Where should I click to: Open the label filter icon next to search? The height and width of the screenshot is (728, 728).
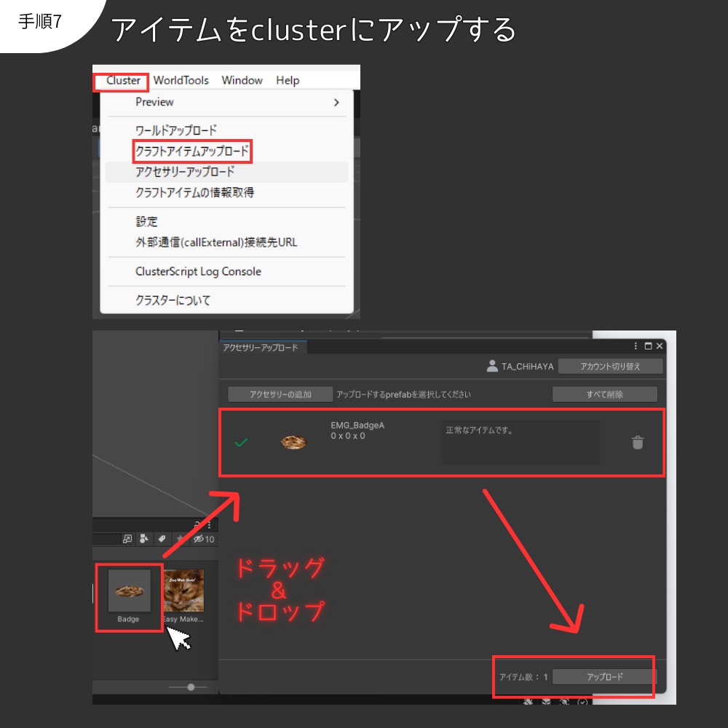click(161, 539)
